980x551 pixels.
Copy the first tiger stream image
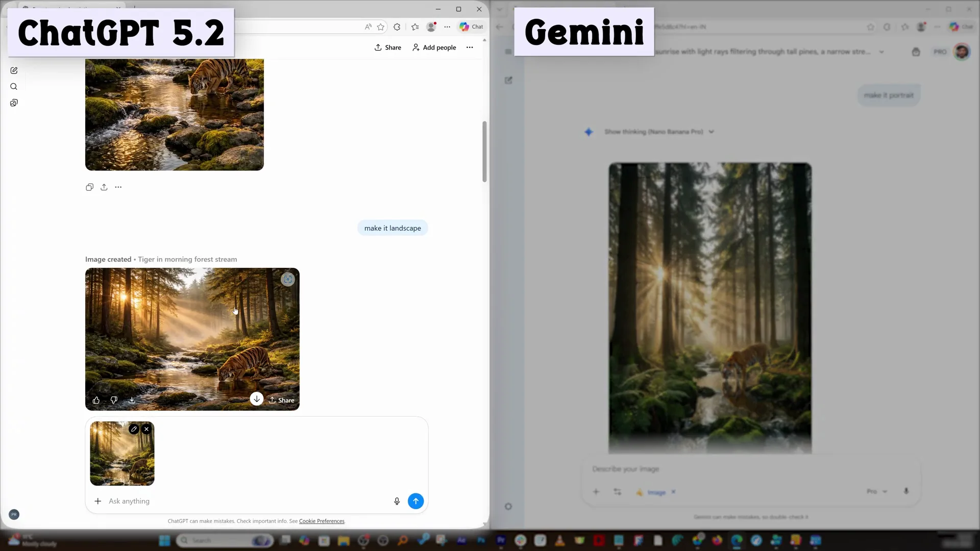[x=89, y=187]
